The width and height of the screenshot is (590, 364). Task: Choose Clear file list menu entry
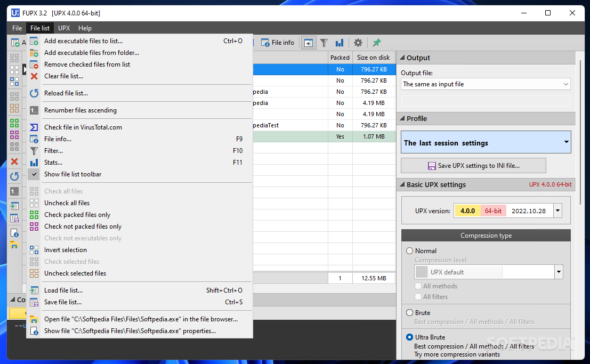[139, 76]
